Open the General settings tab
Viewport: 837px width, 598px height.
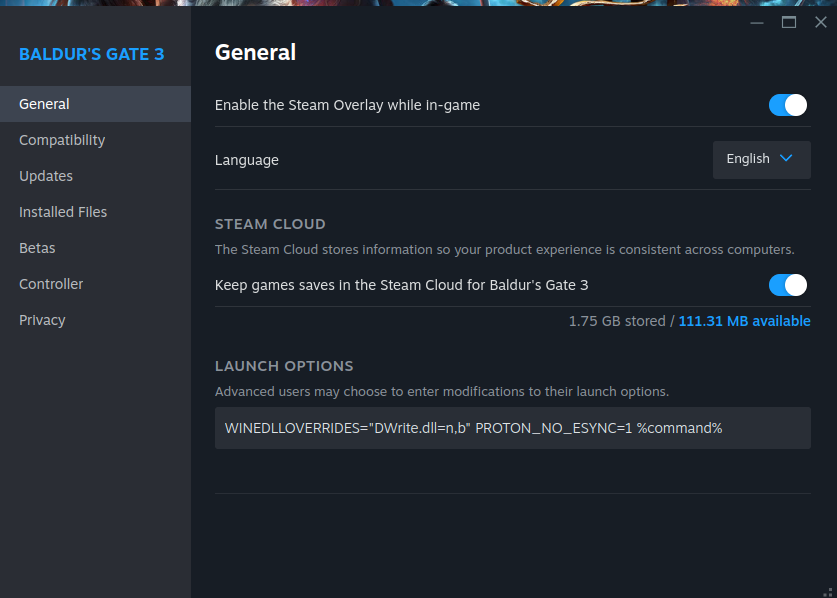tap(96, 104)
